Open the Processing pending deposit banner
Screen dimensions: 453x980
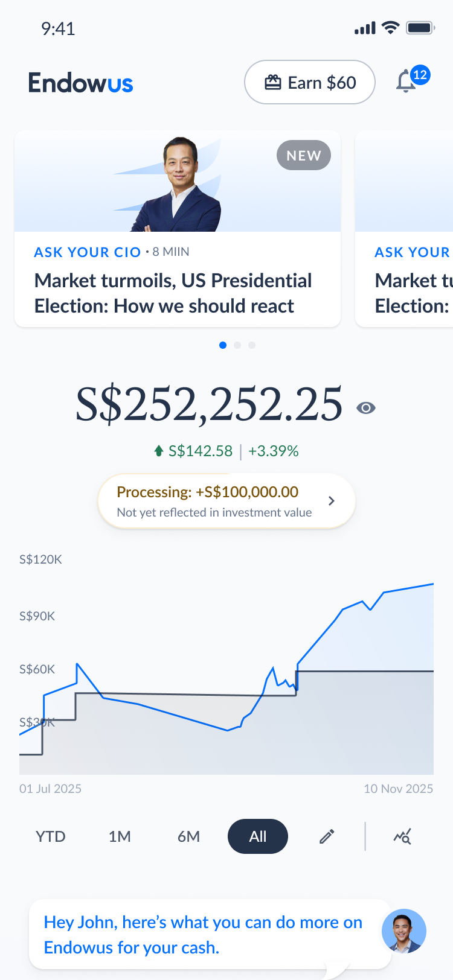(x=226, y=501)
